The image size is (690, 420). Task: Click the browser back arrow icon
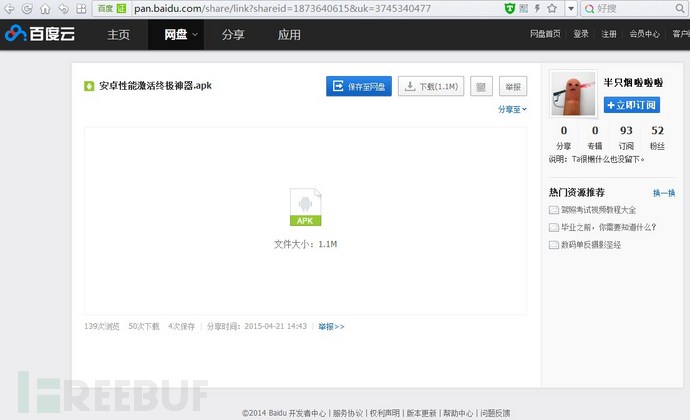[x=9, y=8]
